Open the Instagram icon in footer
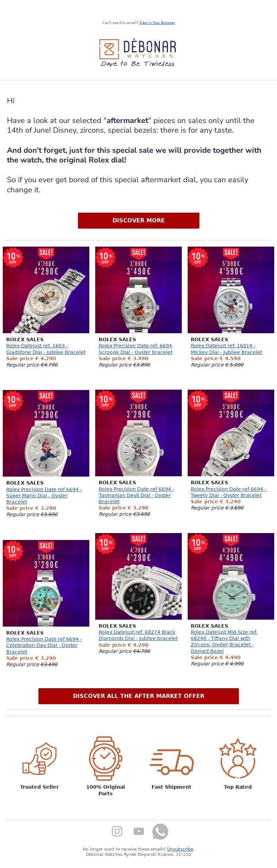Image resolution: width=277 pixels, height=868 pixels. pyautogui.click(x=117, y=831)
